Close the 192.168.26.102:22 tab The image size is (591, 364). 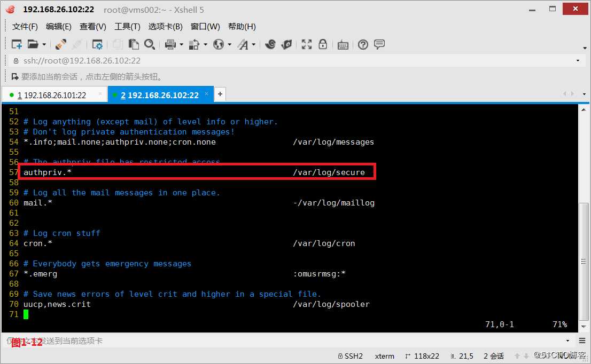(207, 94)
